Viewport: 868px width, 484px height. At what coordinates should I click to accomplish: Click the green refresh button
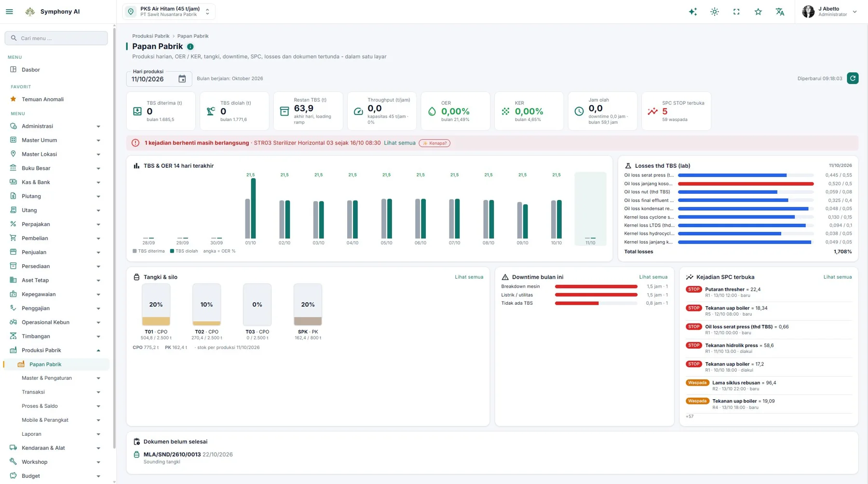[x=853, y=78]
